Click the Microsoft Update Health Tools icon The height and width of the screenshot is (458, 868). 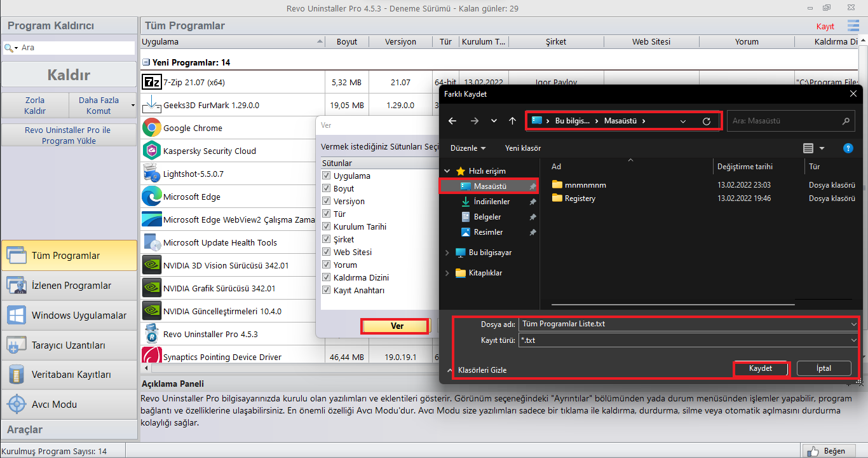pyautogui.click(x=152, y=242)
